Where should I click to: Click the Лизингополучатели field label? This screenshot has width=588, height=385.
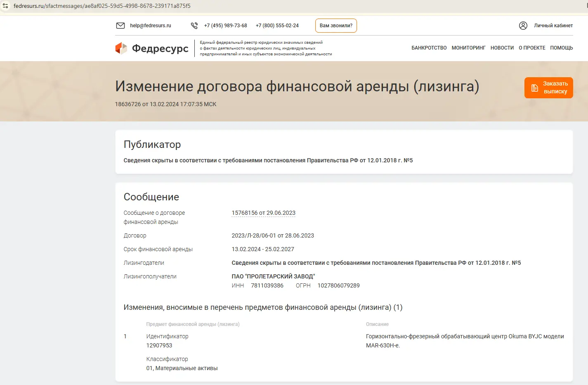pyautogui.click(x=150, y=276)
